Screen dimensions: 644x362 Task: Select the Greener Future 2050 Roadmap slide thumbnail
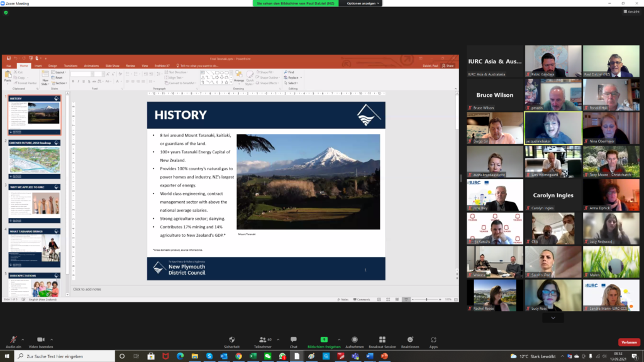35,160
